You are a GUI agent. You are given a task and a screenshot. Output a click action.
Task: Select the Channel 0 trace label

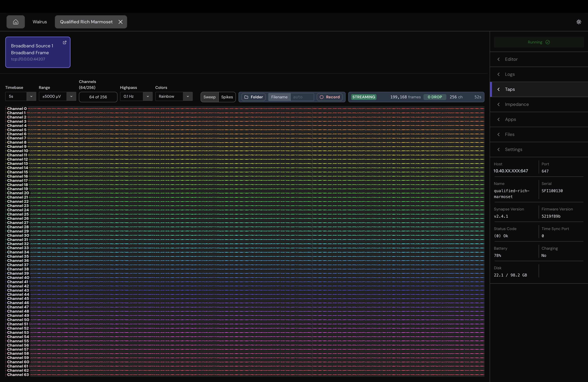(x=17, y=109)
